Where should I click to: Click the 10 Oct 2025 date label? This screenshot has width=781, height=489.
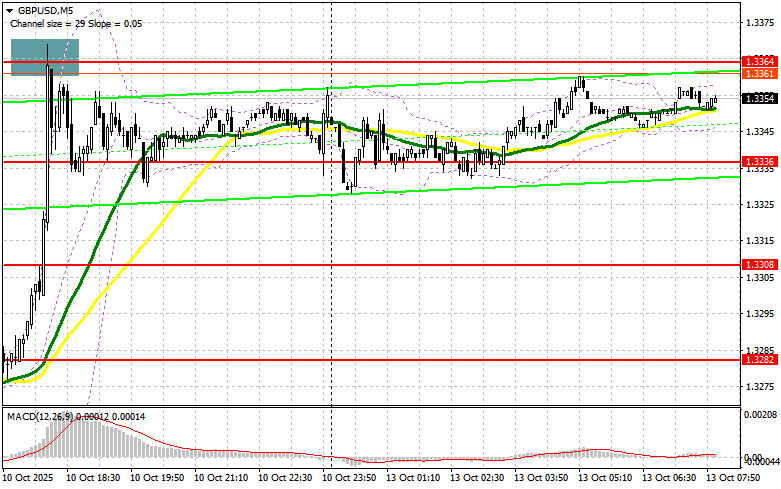click(30, 478)
